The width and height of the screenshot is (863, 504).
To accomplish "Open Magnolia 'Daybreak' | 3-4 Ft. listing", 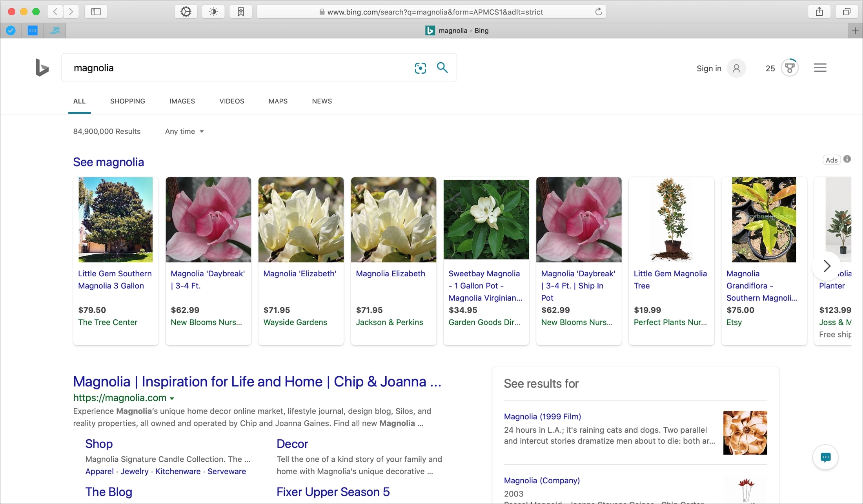I will (208, 261).
